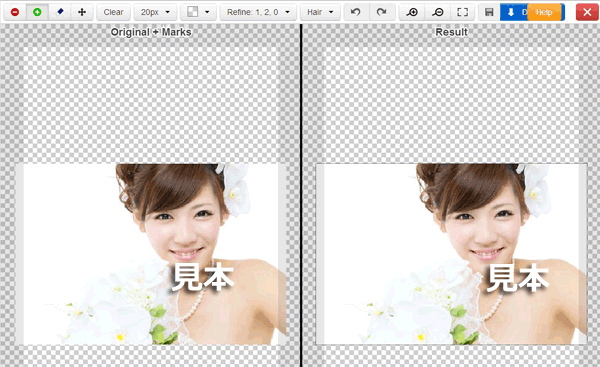Select the red background mark tool

15,12
